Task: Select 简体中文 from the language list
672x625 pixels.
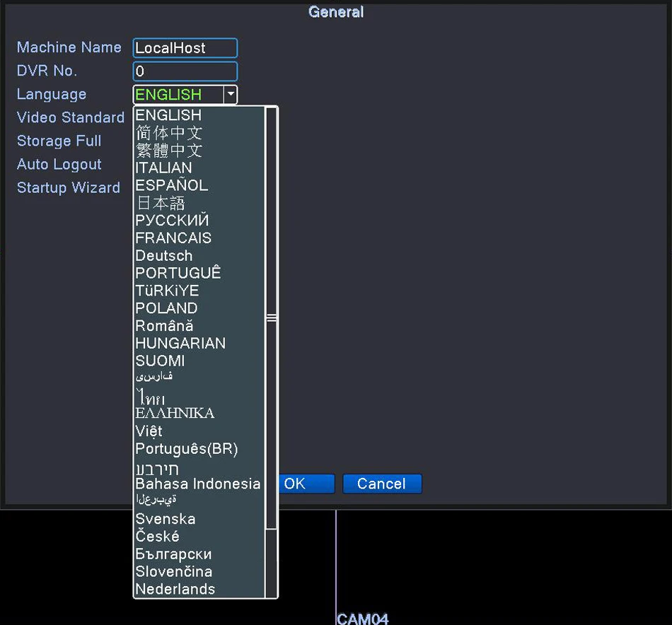Action: (199, 132)
